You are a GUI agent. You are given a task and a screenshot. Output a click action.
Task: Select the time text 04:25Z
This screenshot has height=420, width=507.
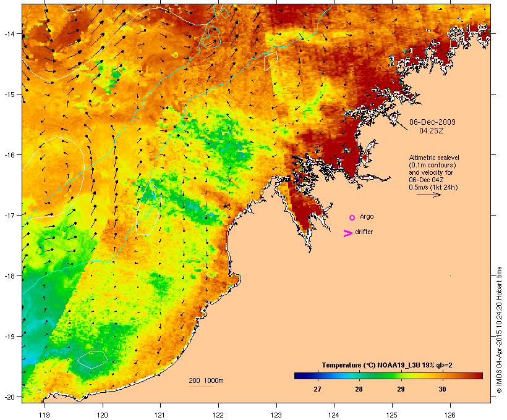(x=432, y=131)
